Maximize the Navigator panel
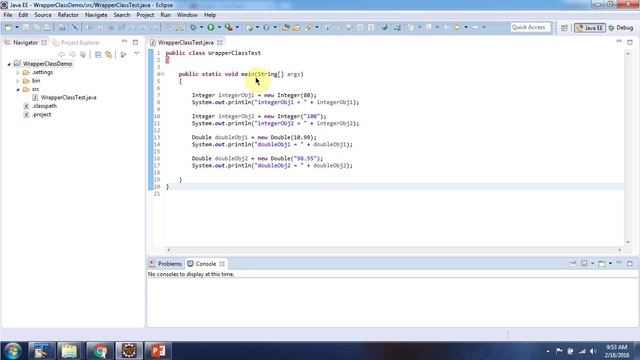The height and width of the screenshot is (360, 640). tap(136, 42)
